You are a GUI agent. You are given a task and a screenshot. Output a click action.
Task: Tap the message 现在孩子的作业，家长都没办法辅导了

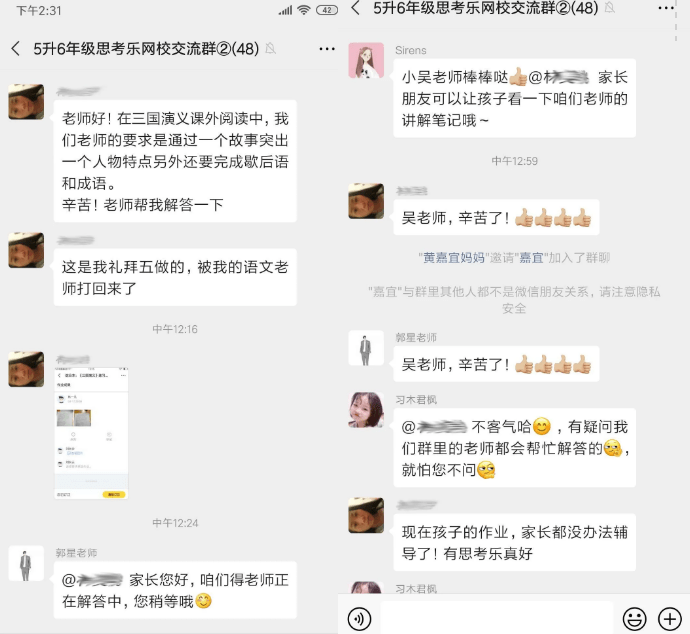tap(514, 542)
